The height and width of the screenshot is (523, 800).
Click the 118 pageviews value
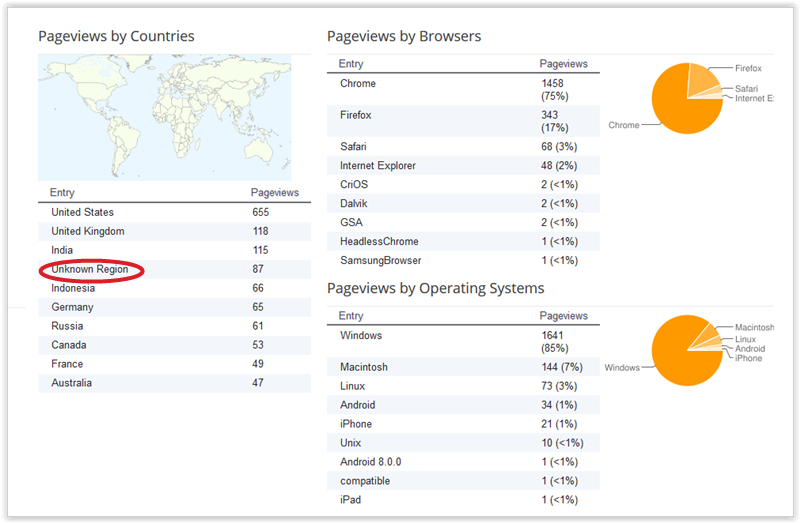(x=260, y=231)
